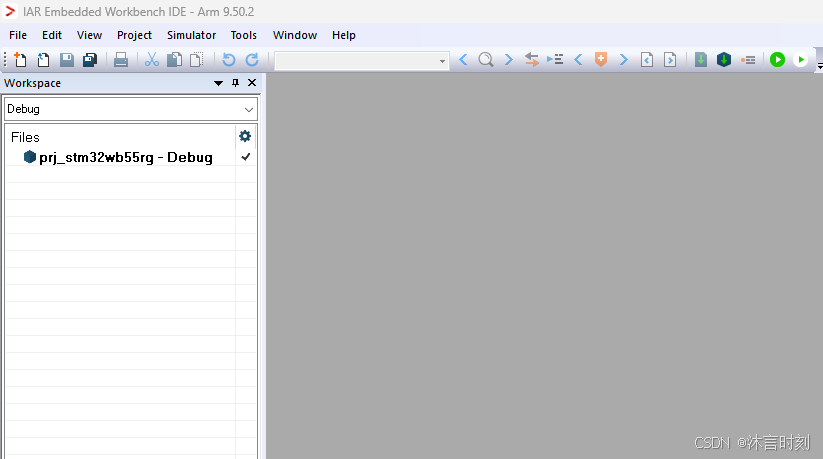This screenshot has width=823, height=459.
Task: Open Find with the magnifier icon
Action: (x=486, y=60)
